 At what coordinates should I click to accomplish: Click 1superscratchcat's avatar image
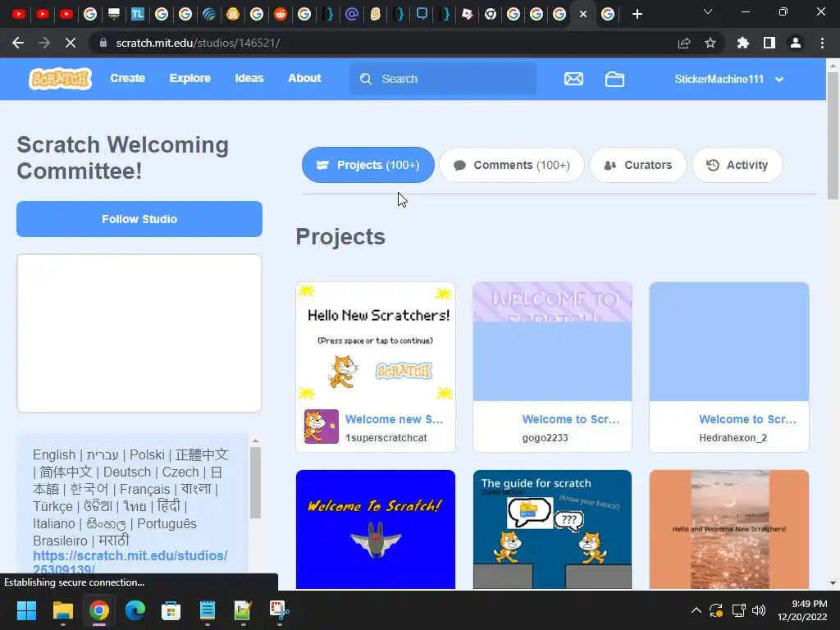[322, 427]
